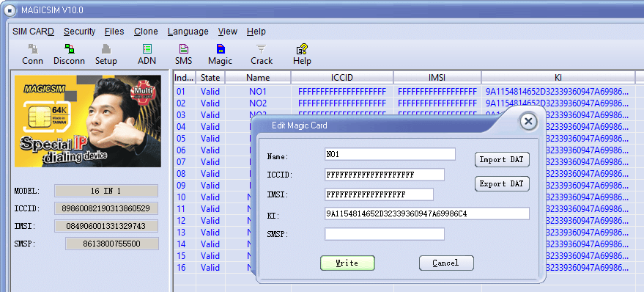Cancel the Edit Magic Card dialog

point(446,263)
